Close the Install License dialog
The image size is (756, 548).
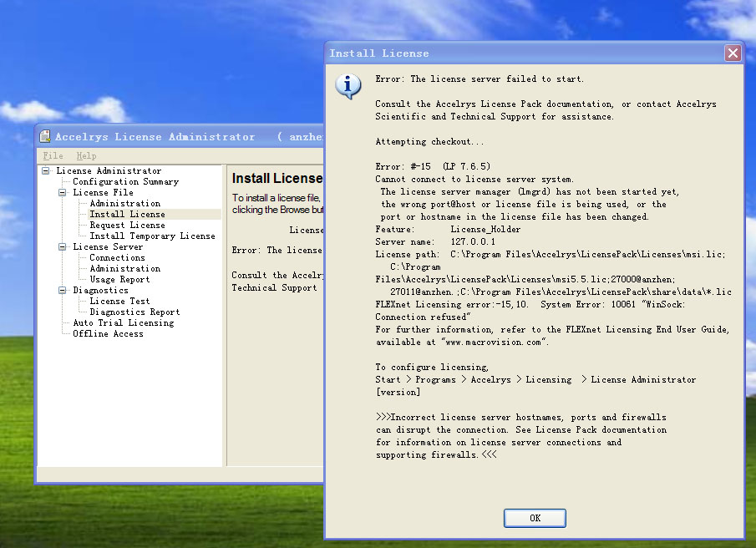(x=733, y=53)
